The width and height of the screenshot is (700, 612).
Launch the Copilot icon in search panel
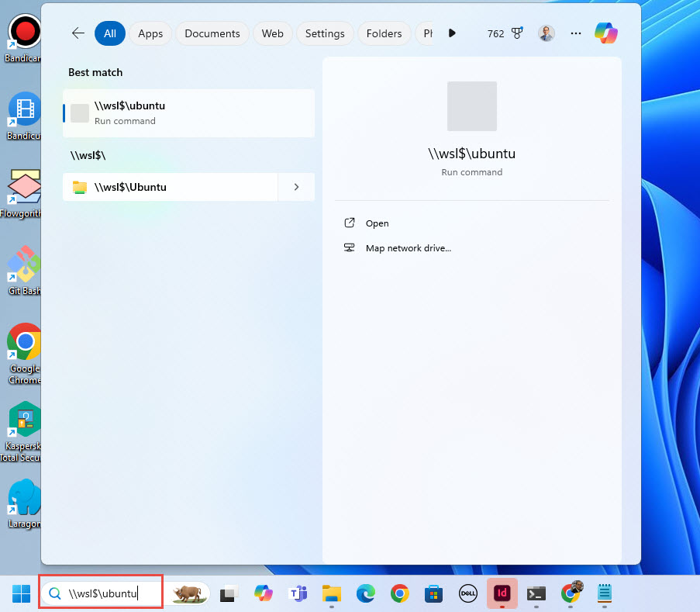click(x=605, y=33)
